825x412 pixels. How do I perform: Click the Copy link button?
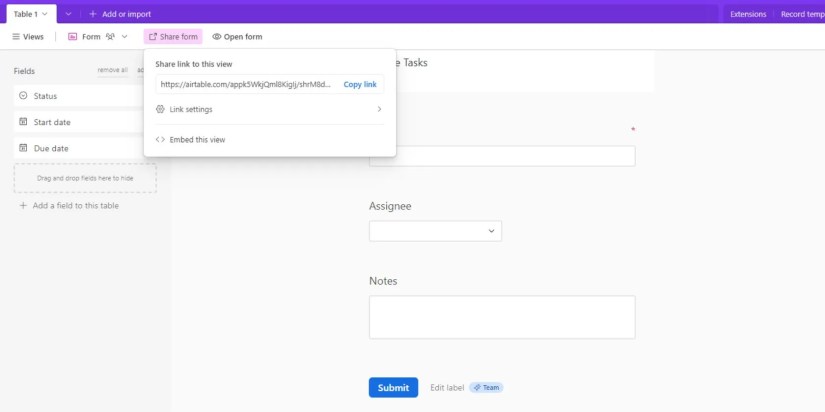click(360, 84)
